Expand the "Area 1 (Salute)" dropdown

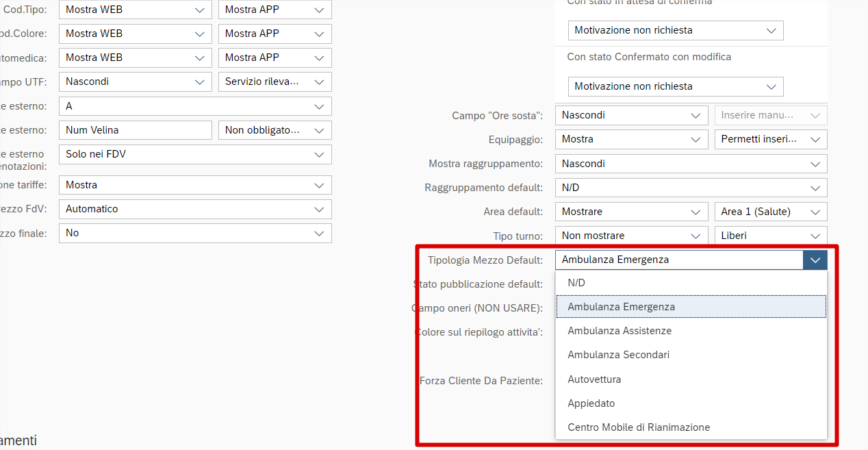click(770, 212)
